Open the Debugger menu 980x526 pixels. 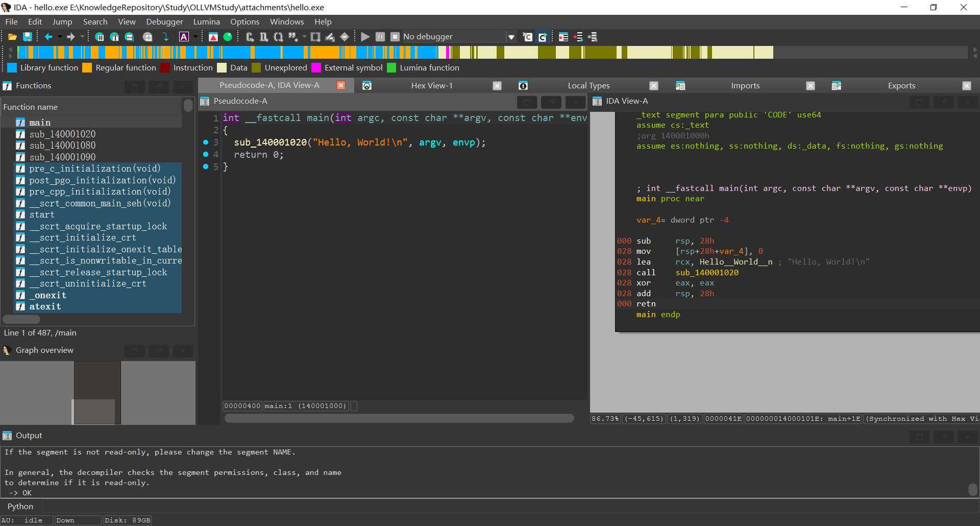(x=164, y=21)
